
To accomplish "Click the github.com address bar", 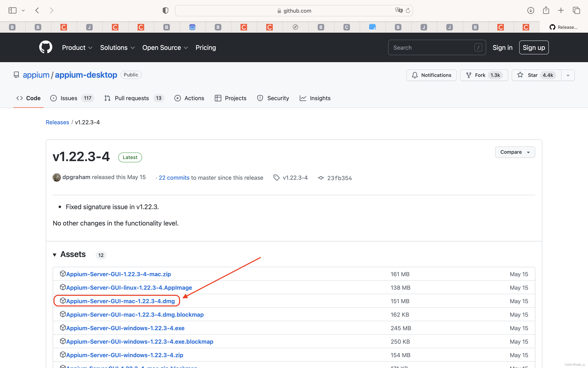I will coord(294,11).
